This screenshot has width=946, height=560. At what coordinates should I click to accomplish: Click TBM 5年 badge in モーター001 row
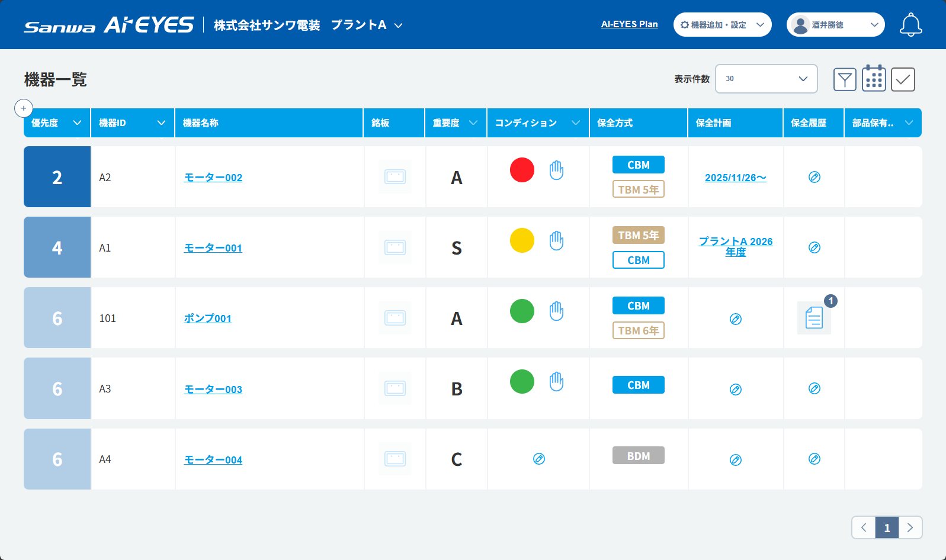[639, 235]
